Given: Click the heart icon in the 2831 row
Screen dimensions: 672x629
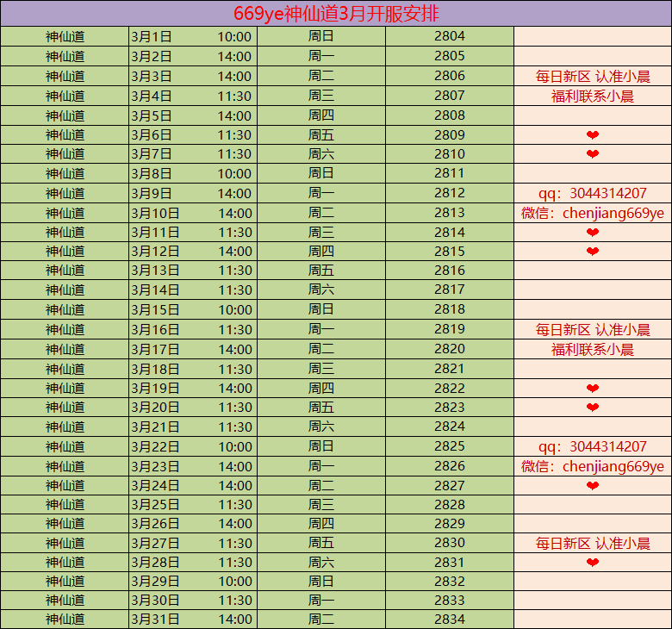Looking at the screenshot, I should [x=593, y=563].
